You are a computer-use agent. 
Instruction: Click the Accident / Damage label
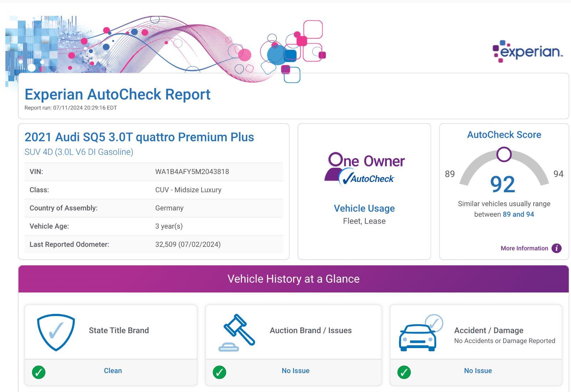tap(489, 331)
